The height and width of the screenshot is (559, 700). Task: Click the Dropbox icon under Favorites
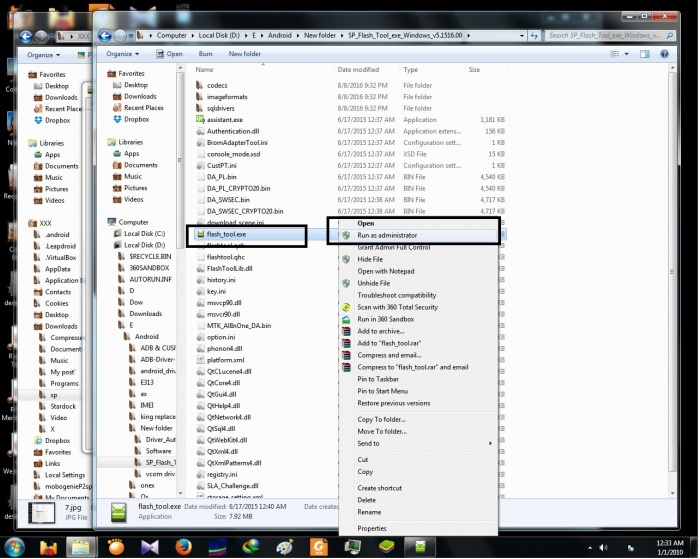[x=117, y=119]
